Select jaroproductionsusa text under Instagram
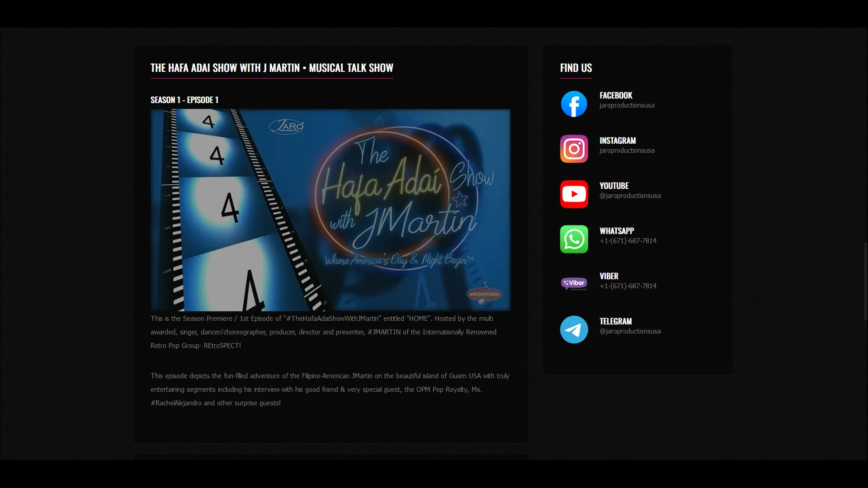The height and width of the screenshot is (488, 868). [x=627, y=150]
